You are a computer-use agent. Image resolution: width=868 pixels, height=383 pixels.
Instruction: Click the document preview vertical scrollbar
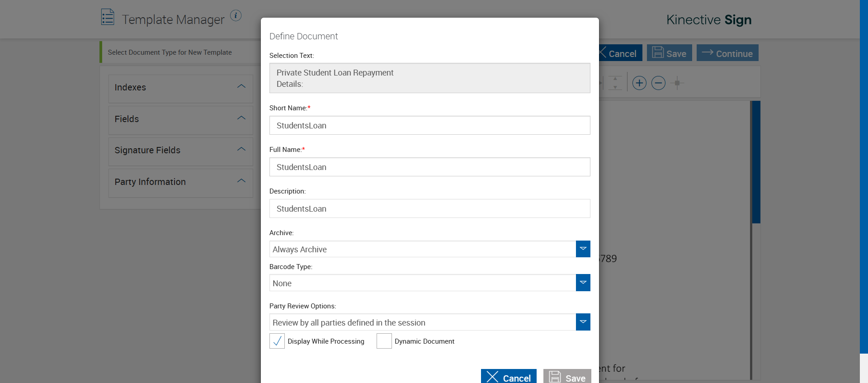pyautogui.click(x=756, y=162)
